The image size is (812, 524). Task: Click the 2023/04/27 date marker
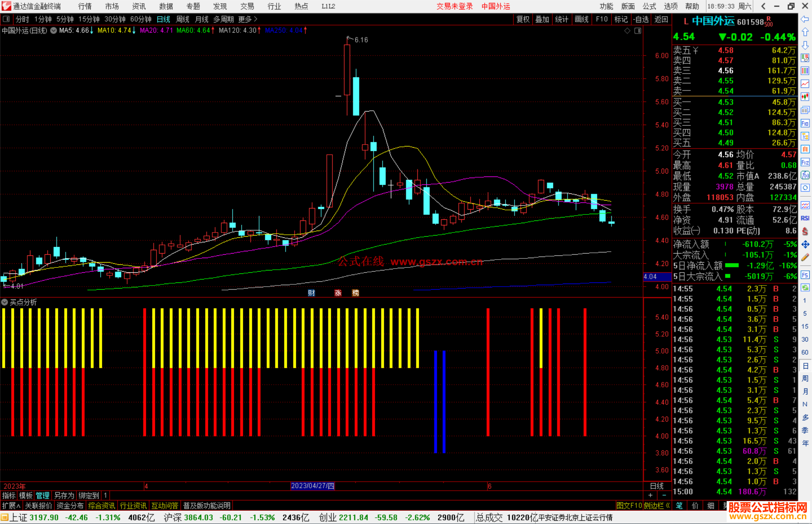click(x=312, y=486)
